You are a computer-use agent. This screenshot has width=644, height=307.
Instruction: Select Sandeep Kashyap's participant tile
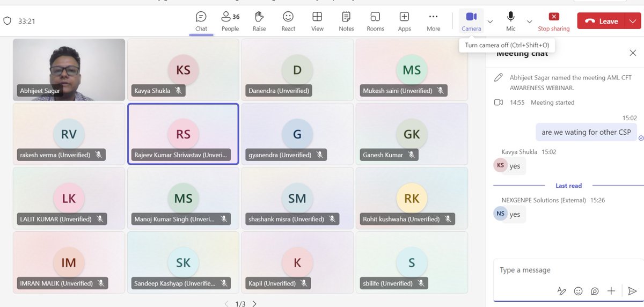point(183,262)
